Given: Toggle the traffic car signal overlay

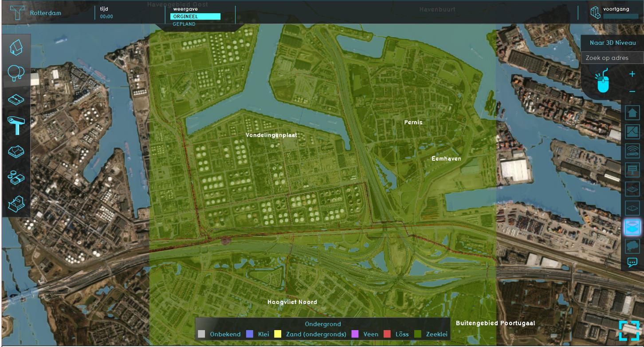Looking at the screenshot, I should (x=632, y=151).
